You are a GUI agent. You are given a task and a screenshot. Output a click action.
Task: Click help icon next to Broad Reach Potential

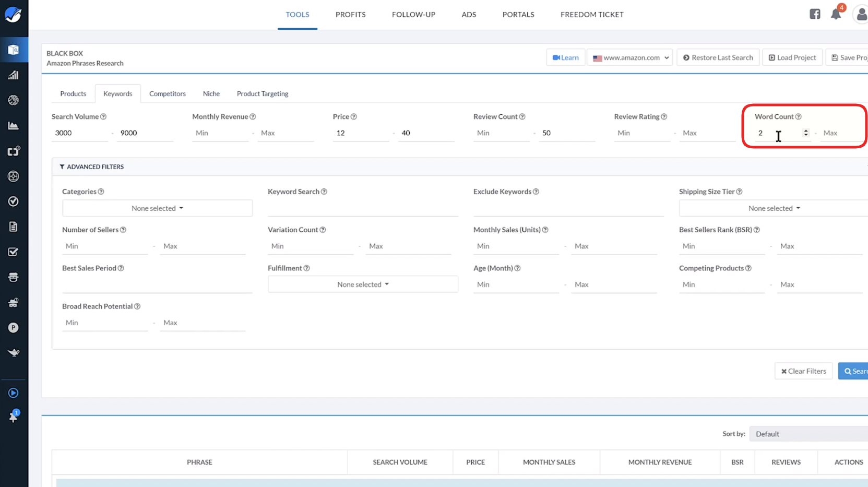coord(137,306)
